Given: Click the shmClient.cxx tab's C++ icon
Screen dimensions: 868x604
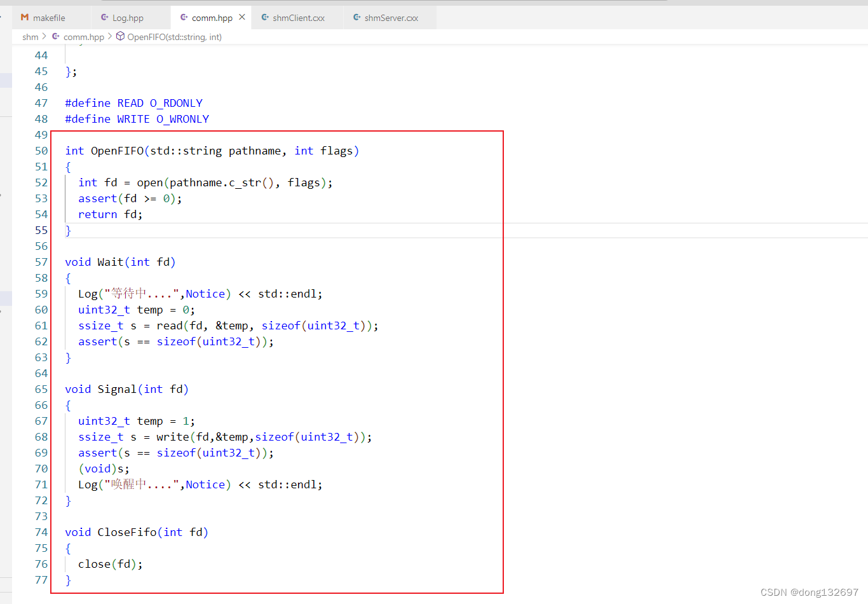Looking at the screenshot, I should coord(265,17).
